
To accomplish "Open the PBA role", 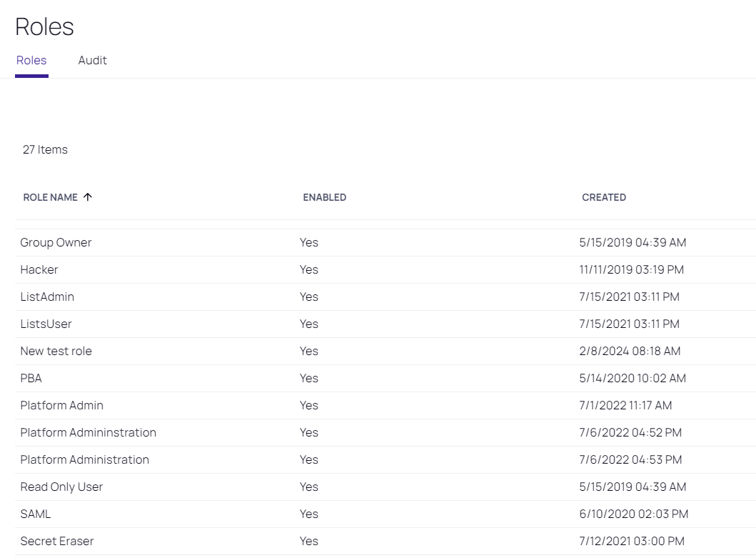I will 31,379.
